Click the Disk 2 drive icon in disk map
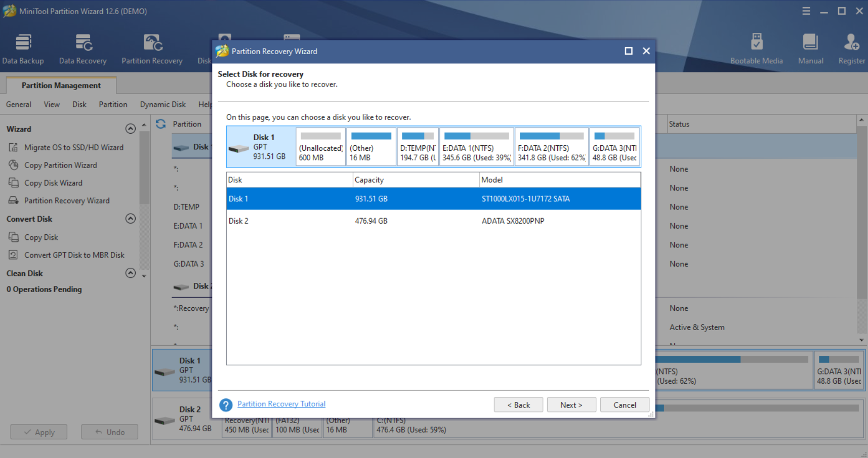Viewport: 868px width, 458px height. [x=164, y=420]
